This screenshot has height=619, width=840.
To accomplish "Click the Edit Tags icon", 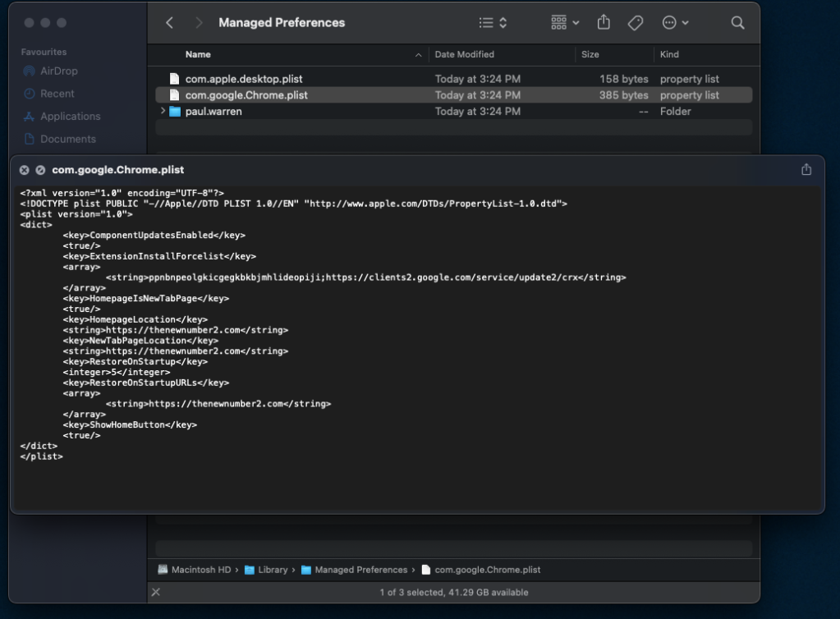I will tap(636, 22).
